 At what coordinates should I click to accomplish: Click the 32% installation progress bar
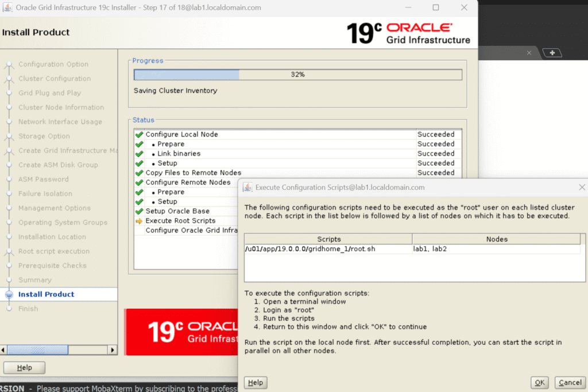pos(298,75)
